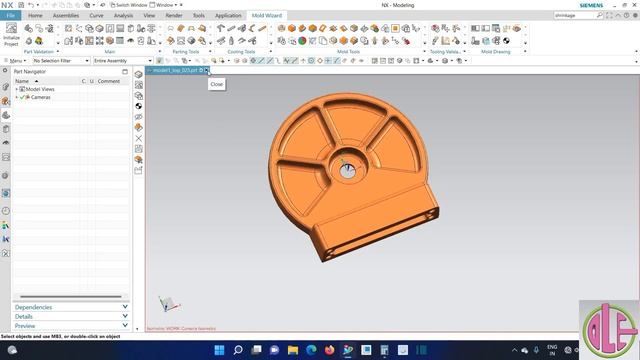This screenshot has width=640, height=360.
Task: Toggle the Arc Center snap circle icon
Action: click(x=311, y=61)
